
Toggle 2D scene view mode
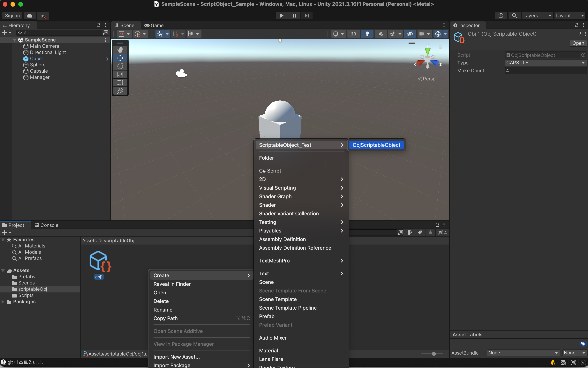353,34
